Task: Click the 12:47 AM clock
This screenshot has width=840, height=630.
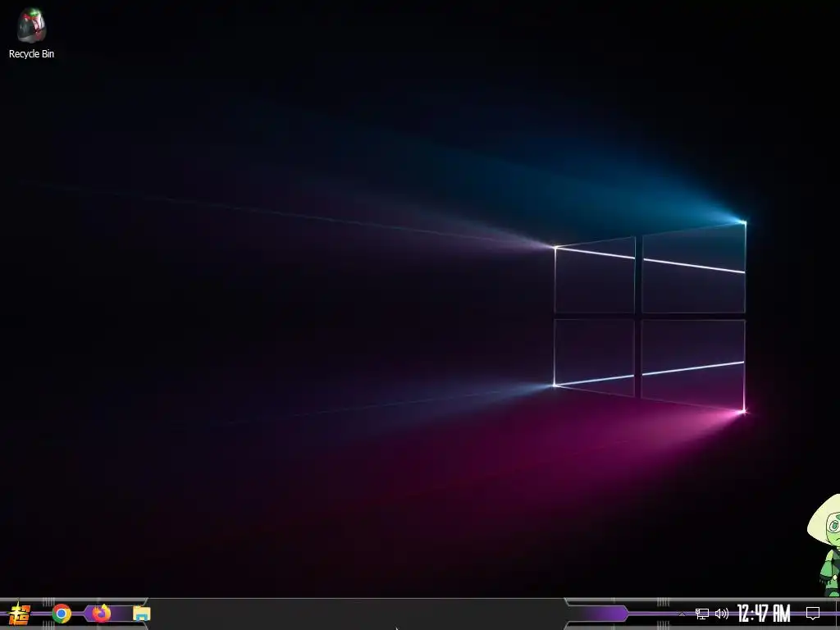Action: 764,613
